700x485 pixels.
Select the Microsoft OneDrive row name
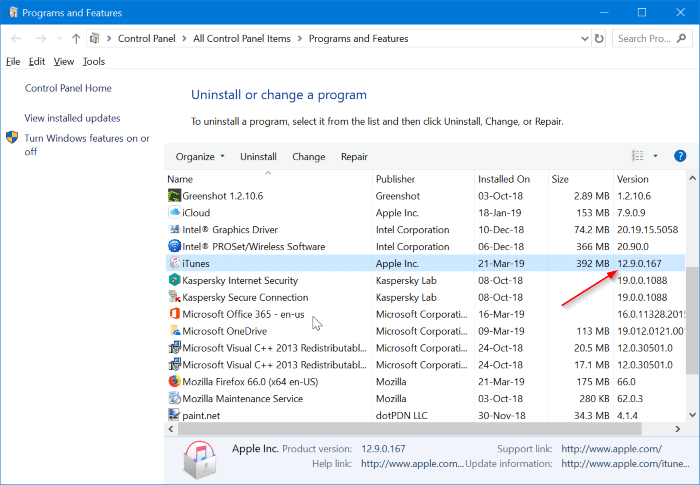[225, 331]
